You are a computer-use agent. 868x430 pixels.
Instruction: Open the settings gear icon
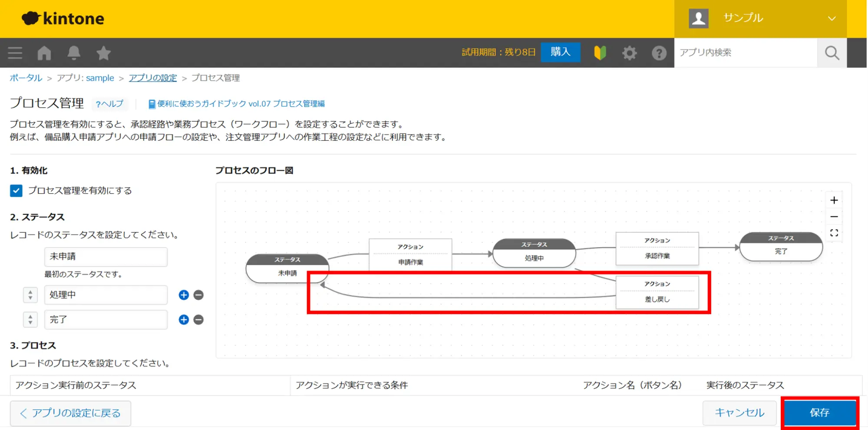[629, 53]
